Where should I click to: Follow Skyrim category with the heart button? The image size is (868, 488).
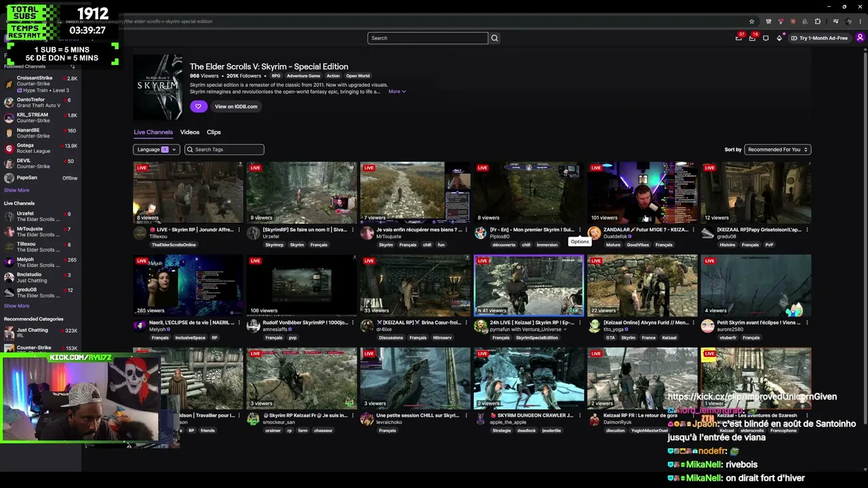(199, 106)
